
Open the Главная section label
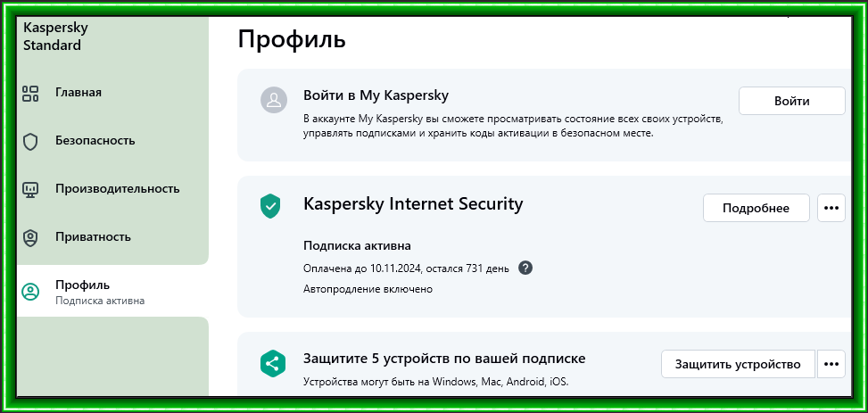point(78,92)
